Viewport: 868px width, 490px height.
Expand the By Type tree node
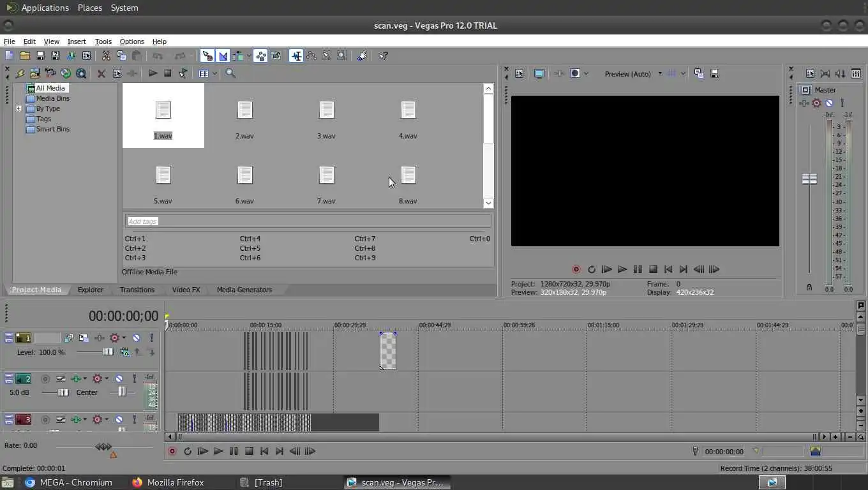(19, 108)
